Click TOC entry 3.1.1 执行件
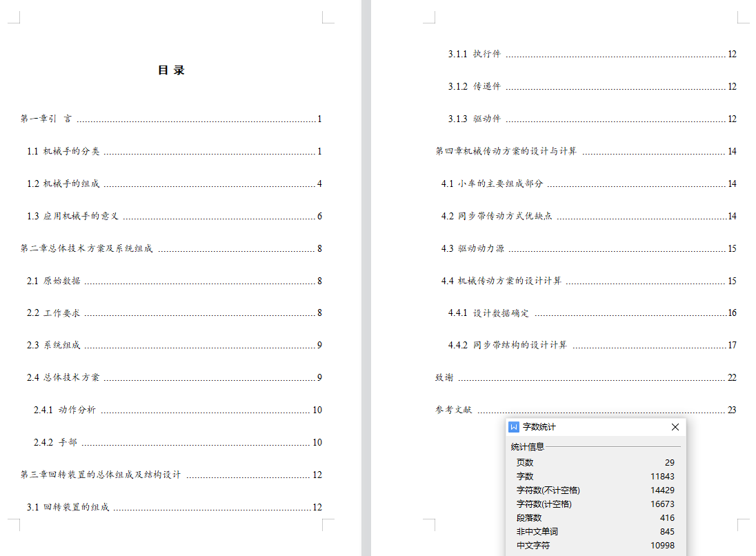The width and height of the screenshot is (756, 556). point(474,54)
